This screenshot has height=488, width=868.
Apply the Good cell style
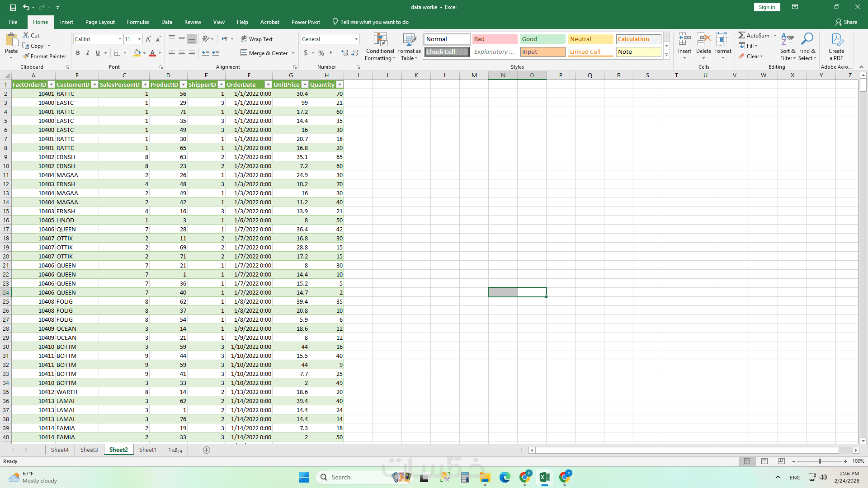click(x=542, y=39)
